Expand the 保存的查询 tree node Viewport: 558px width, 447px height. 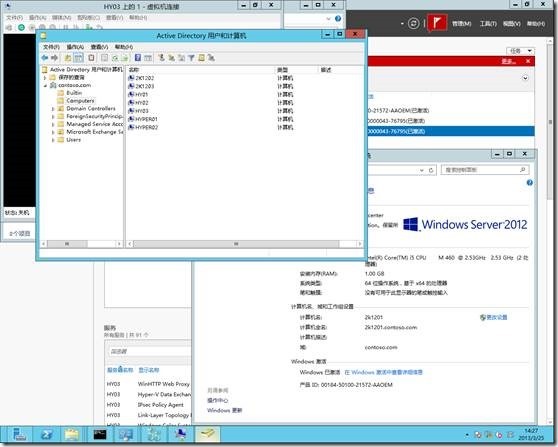45,78
